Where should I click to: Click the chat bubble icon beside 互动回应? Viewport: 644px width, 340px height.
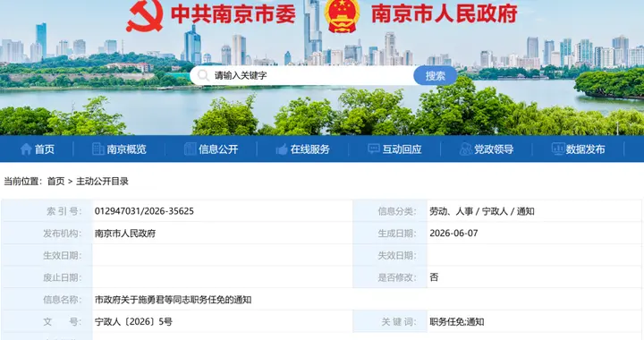[373, 149]
